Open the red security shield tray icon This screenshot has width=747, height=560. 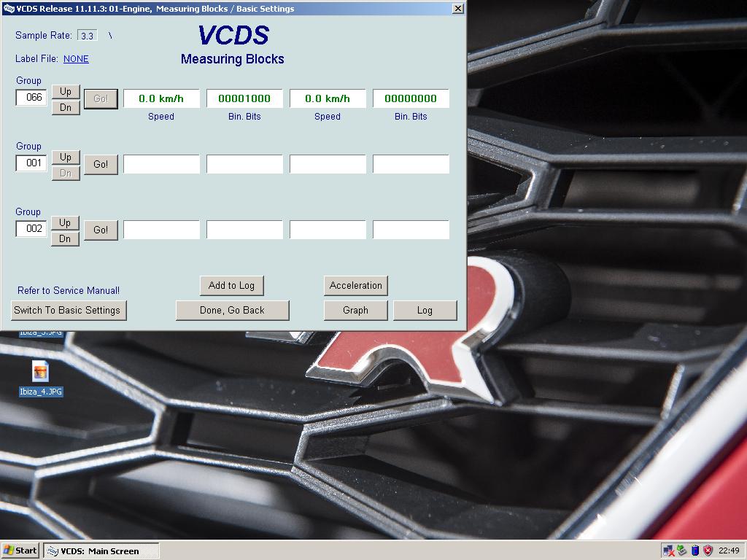click(x=708, y=551)
